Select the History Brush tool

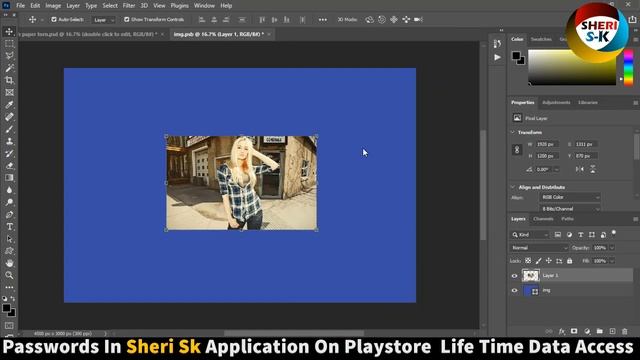9,154
